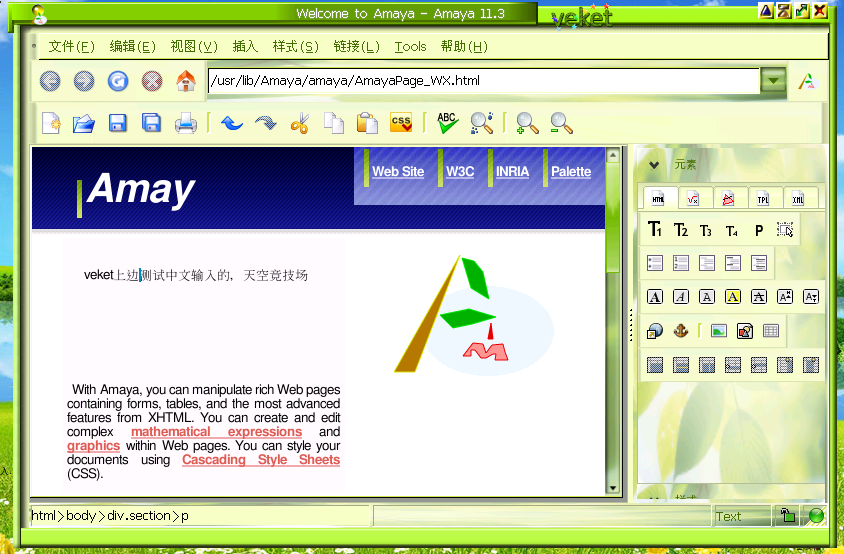This screenshot has height=554, width=844.
Task: Switch to the HTML elements tab
Action: pos(658,198)
